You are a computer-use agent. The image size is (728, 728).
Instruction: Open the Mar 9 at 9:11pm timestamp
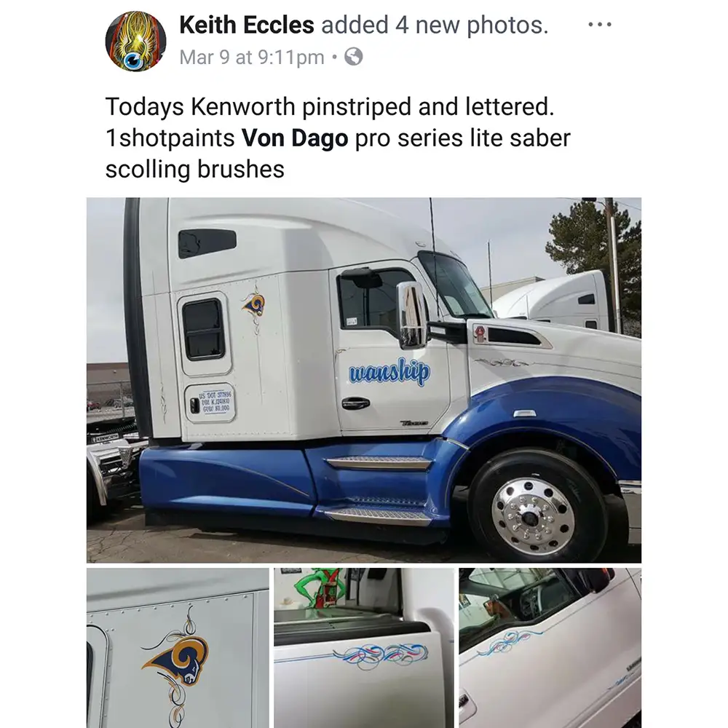251,58
